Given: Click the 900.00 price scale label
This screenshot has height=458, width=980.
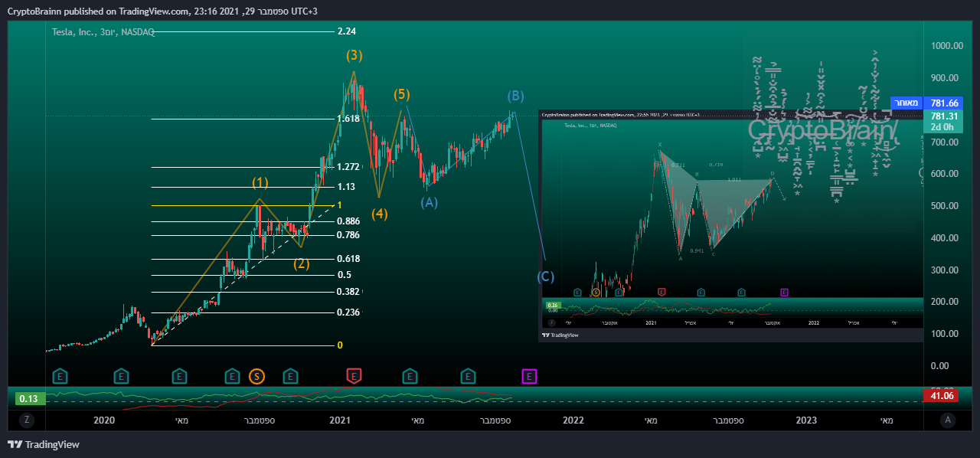Looking at the screenshot, I should (x=946, y=78).
